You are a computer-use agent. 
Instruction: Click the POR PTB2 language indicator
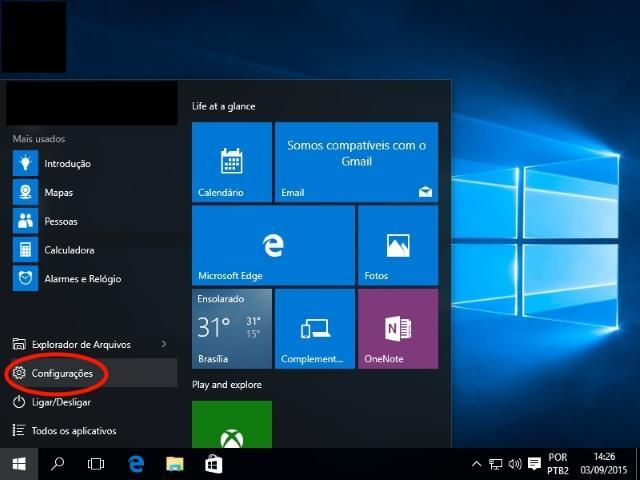[558, 464]
